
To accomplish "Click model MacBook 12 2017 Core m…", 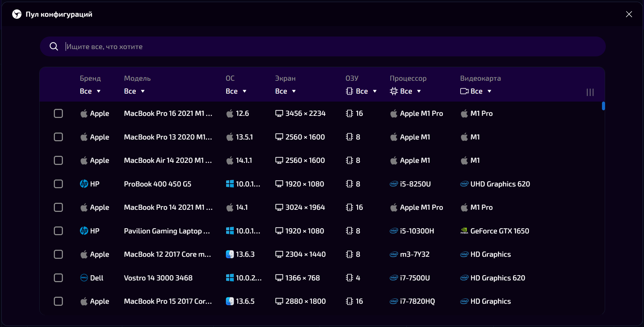I will [167, 254].
